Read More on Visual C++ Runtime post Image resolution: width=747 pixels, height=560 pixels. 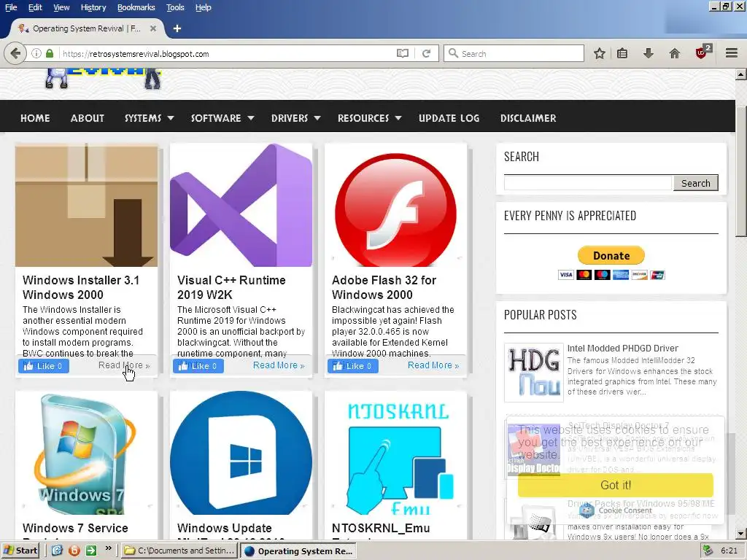tap(279, 365)
